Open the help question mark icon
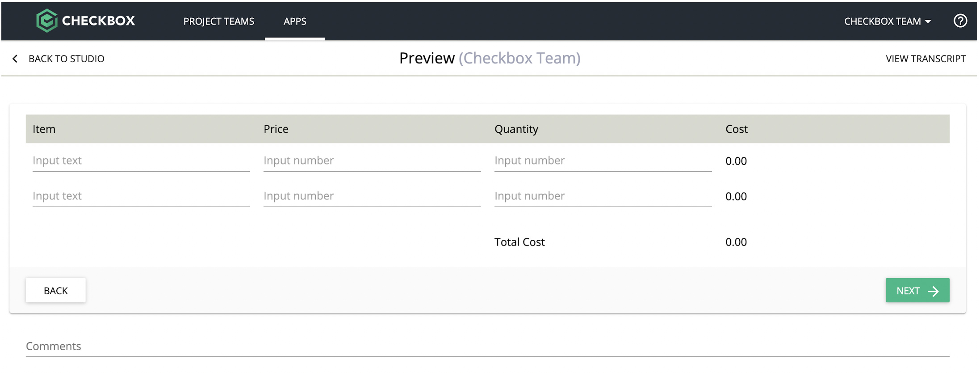 point(960,21)
